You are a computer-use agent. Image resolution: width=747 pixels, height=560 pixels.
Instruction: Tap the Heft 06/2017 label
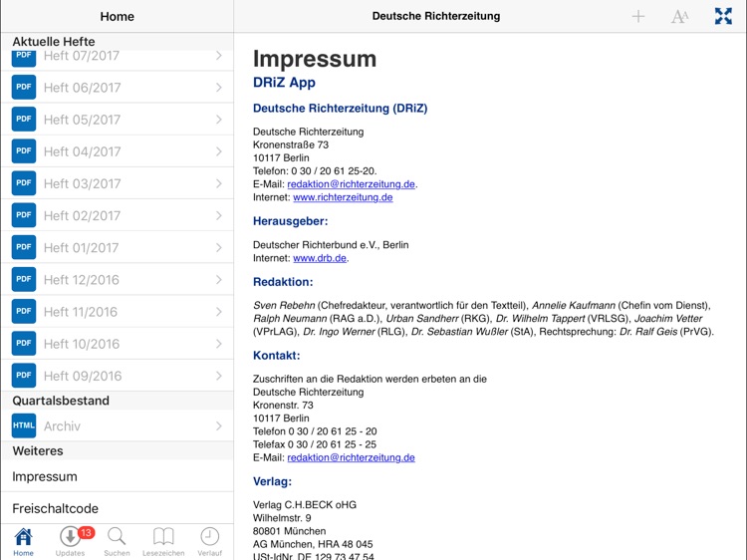[x=83, y=88]
